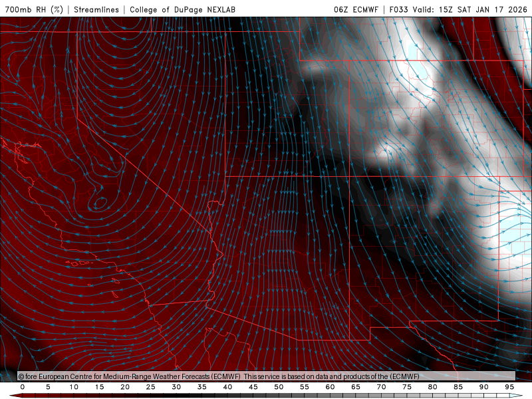Click the "10" colorbar scale label
Viewport: 532px width, 399px height.
[x=74, y=387]
